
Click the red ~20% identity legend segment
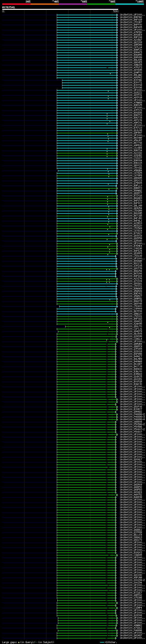[16, 4]
